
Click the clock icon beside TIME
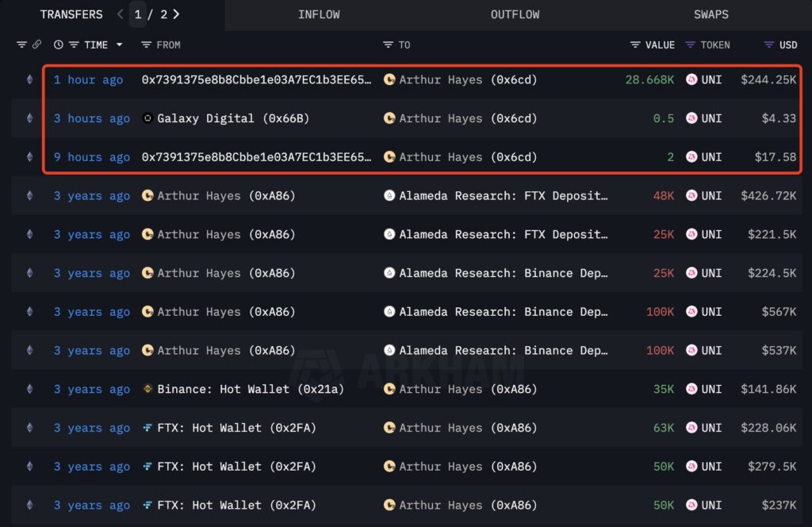click(x=59, y=45)
